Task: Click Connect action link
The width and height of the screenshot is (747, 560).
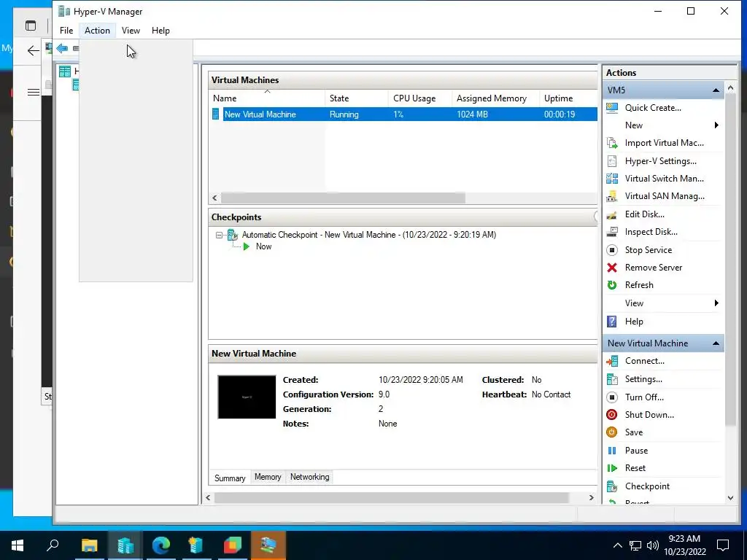Action: [645, 361]
